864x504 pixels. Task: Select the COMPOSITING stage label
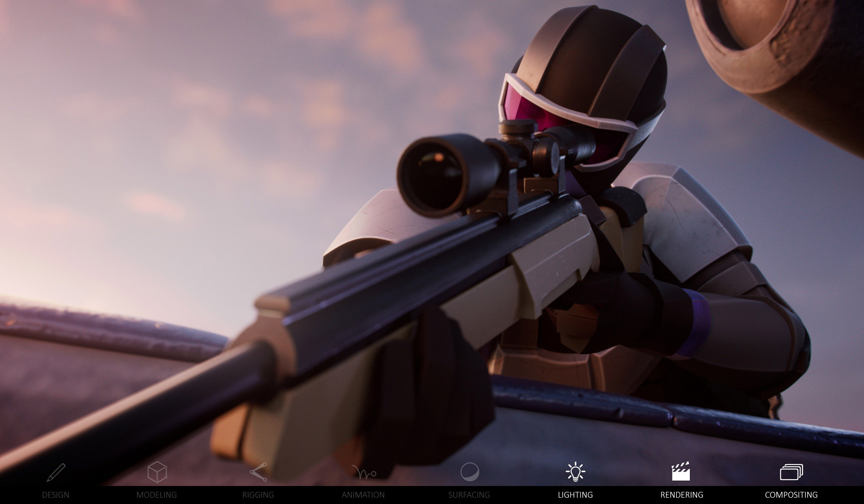[791, 495]
